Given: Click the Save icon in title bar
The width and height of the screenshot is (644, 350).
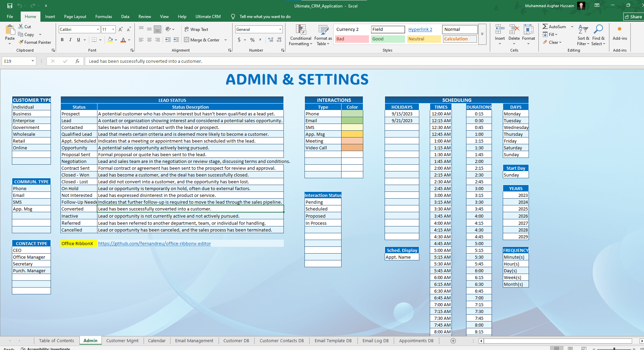Looking at the screenshot, I should click(x=10, y=6).
